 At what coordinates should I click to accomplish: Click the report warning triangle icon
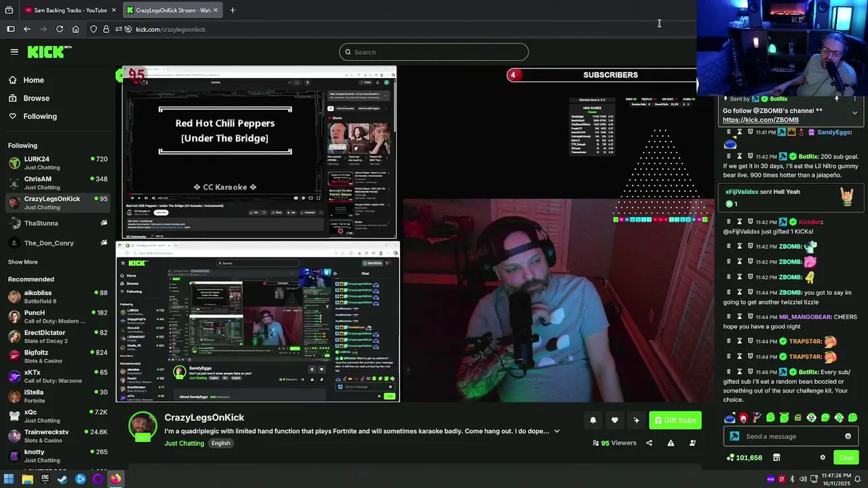point(671,443)
